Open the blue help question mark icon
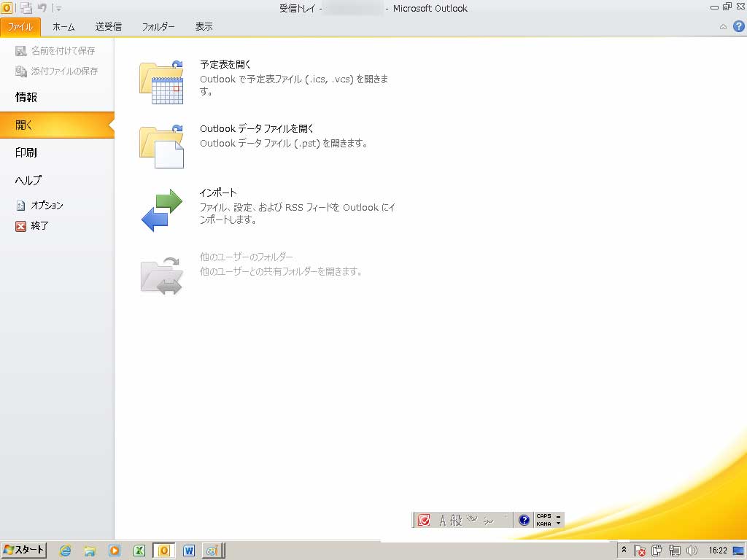The width and height of the screenshot is (747, 560). click(x=738, y=27)
